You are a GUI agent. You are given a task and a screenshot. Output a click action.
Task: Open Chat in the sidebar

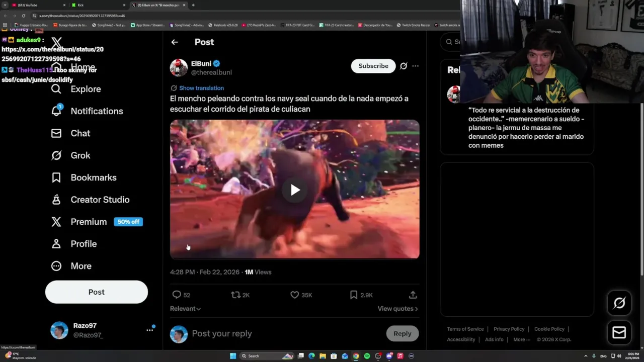point(71,133)
